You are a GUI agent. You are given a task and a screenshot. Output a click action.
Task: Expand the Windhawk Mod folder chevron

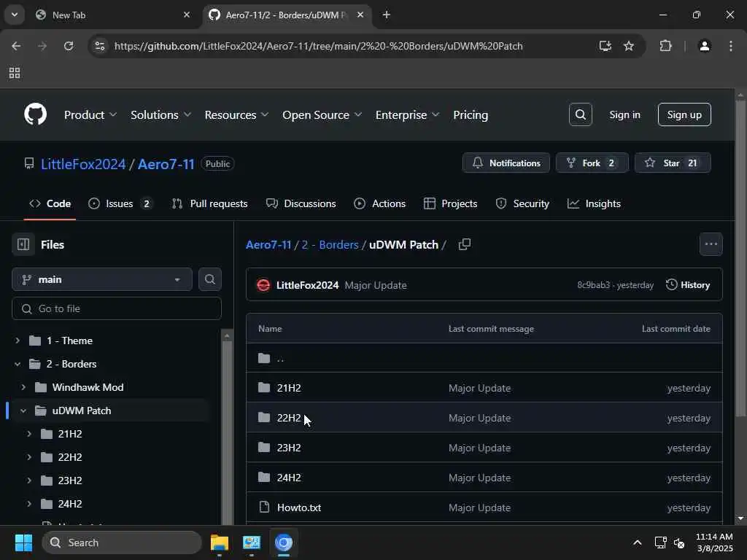coord(23,387)
